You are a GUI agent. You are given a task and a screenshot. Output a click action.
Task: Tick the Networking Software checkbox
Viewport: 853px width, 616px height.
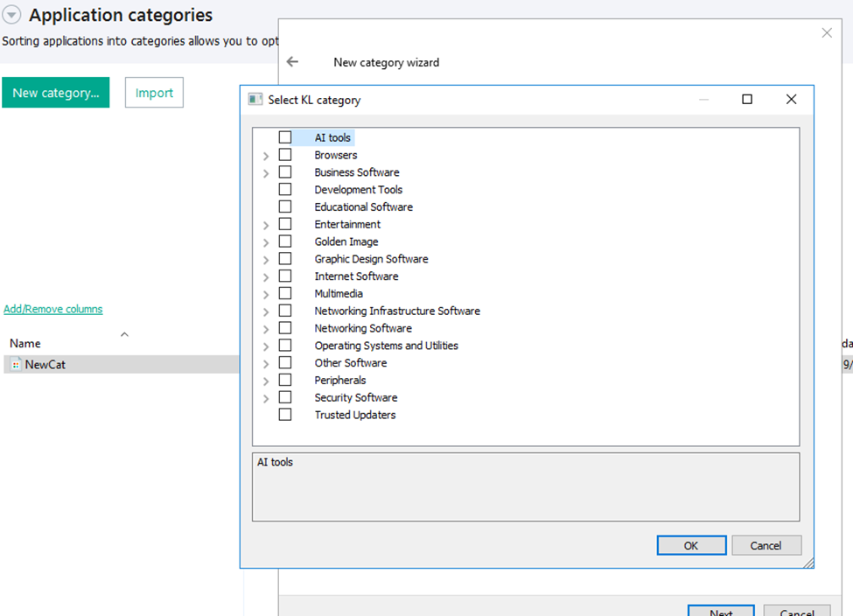285,327
